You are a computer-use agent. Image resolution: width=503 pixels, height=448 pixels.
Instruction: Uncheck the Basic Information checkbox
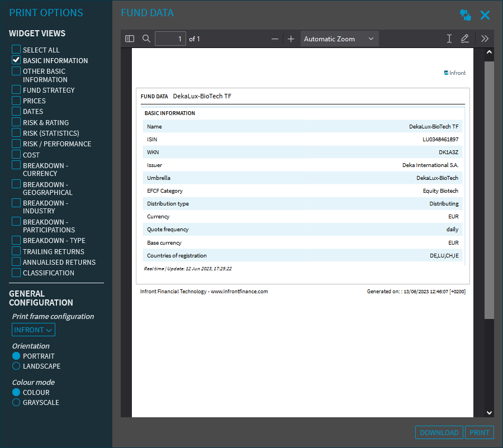pyautogui.click(x=16, y=60)
